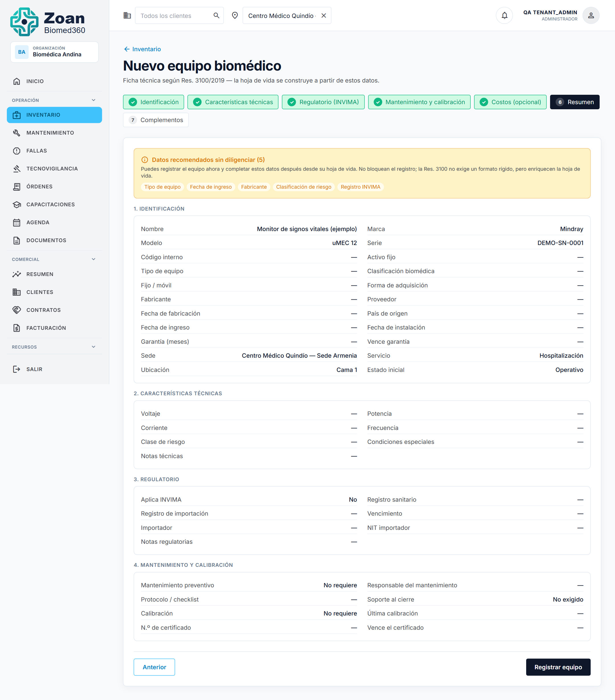Click the Órdenes receipt icon

pyautogui.click(x=17, y=187)
